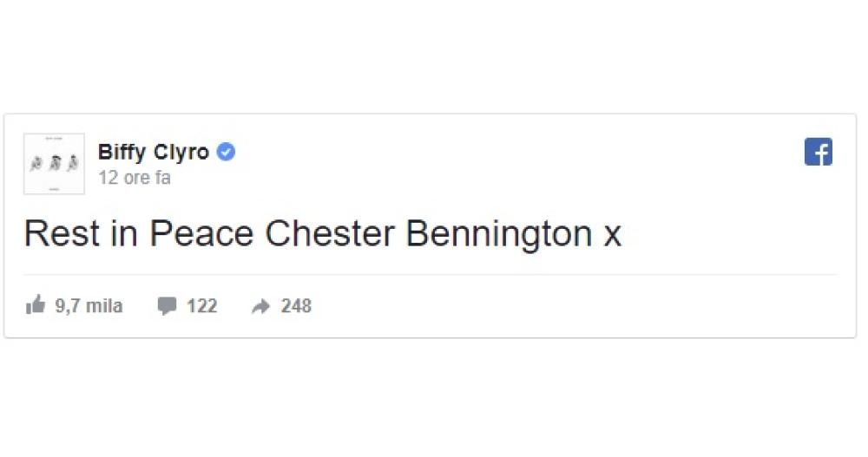Click the "9,7 mila" likes count
868x457 pixels.
pyautogui.click(x=89, y=306)
